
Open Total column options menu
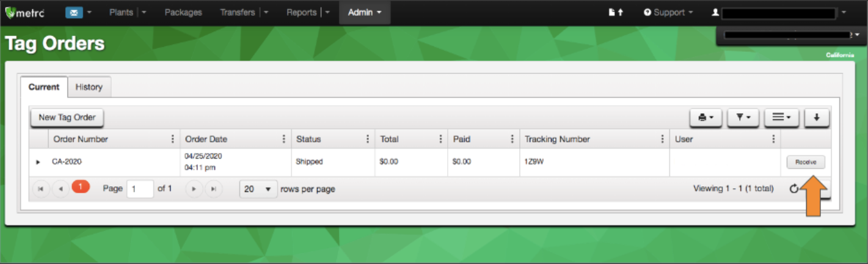[440, 139]
